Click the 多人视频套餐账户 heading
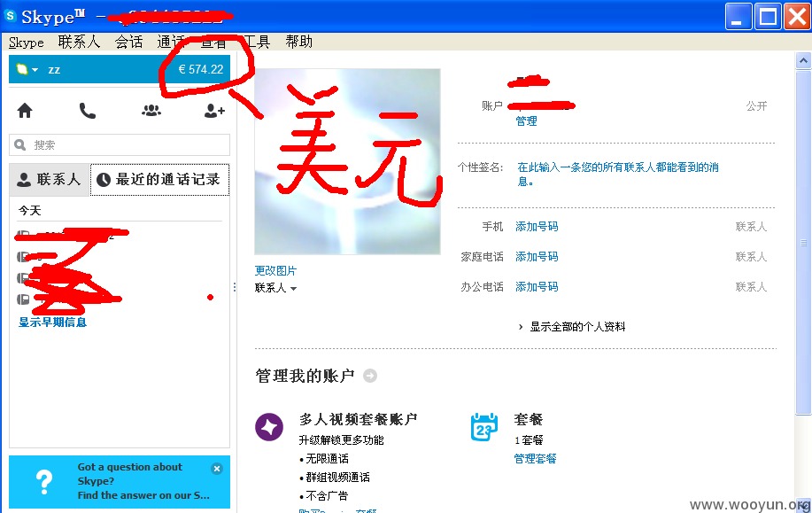The height and width of the screenshot is (513, 812). click(359, 419)
